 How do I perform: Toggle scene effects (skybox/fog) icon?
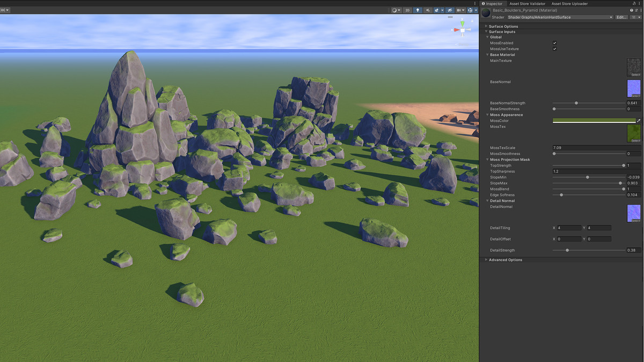coord(436,10)
